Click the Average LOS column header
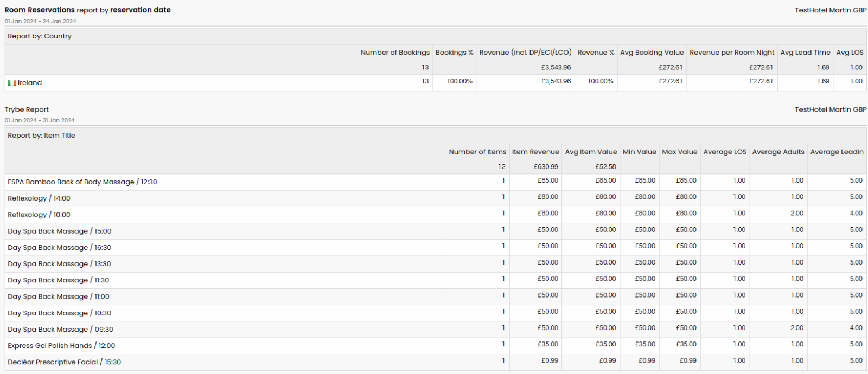The height and width of the screenshot is (374, 868). click(725, 152)
